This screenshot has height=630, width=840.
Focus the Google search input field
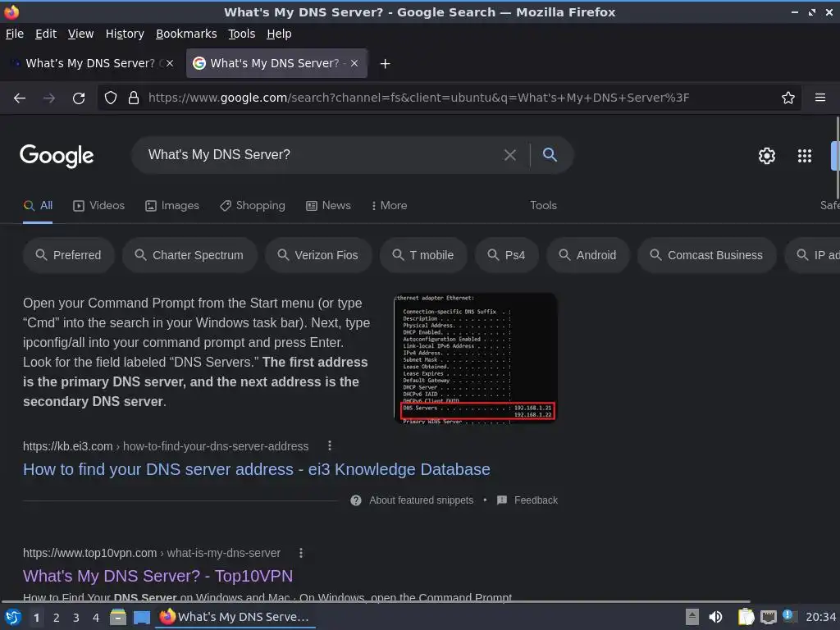[x=322, y=155]
